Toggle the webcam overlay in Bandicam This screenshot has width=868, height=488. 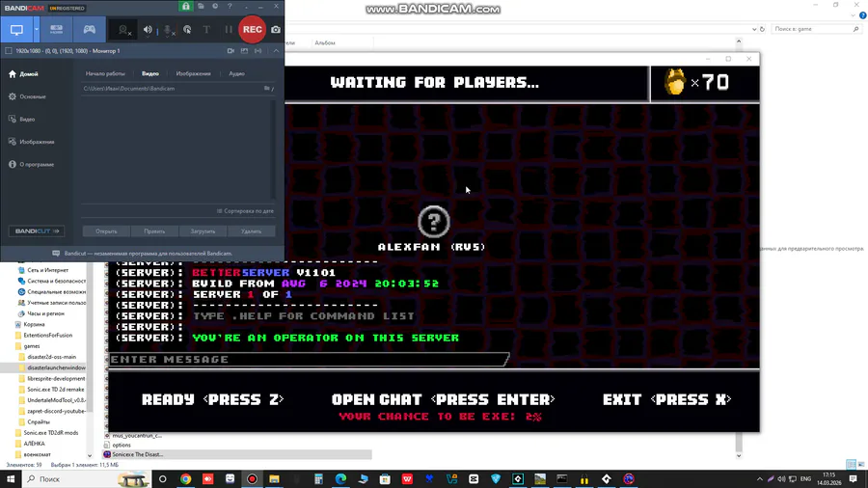124,30
